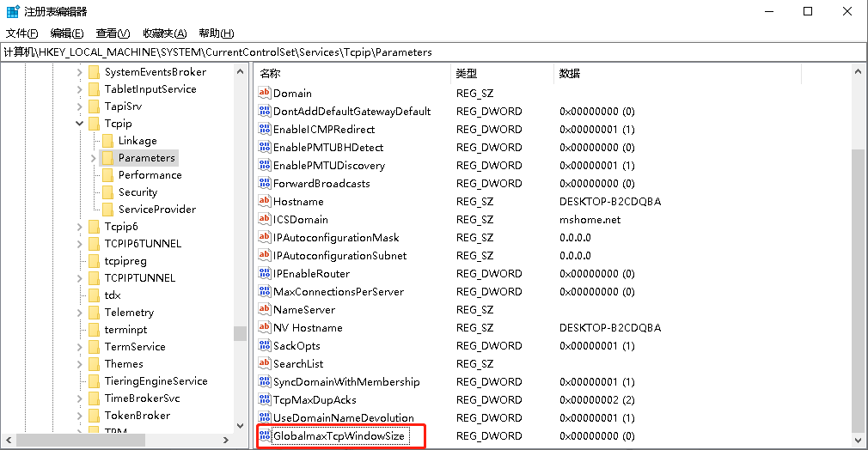
Task: Open the 文件(F) menu
Action: tap(21, 33)
